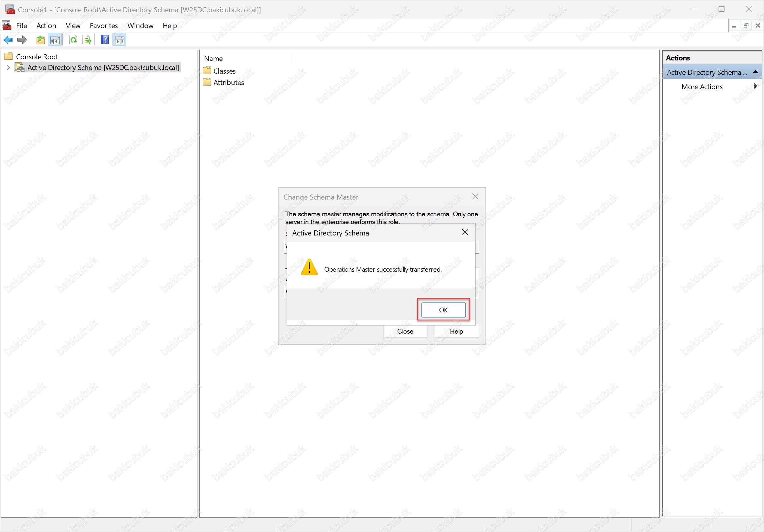Select the Attributes list entry
Screen dimensions: 764x532
229,82
